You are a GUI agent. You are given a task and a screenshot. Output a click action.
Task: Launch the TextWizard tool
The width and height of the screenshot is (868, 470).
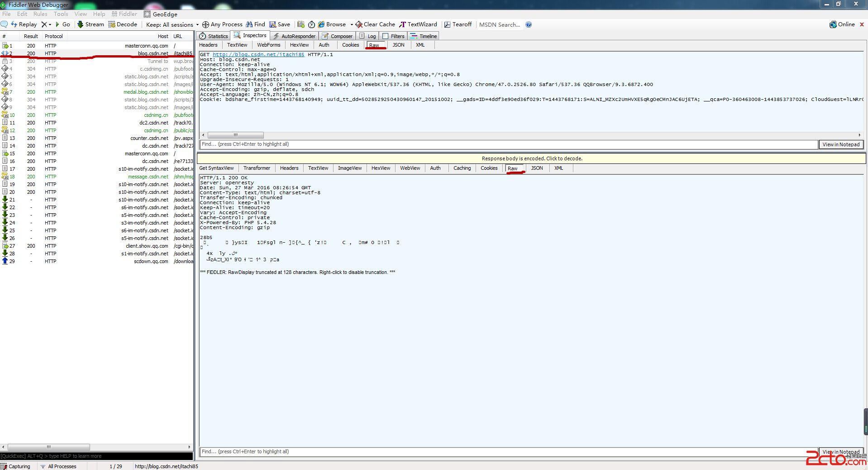418,24
